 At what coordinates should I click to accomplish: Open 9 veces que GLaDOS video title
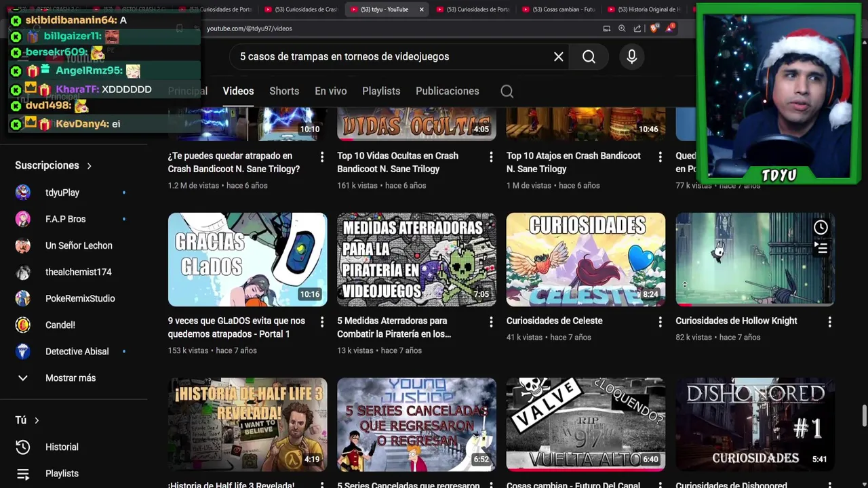[x=237, y=327]
